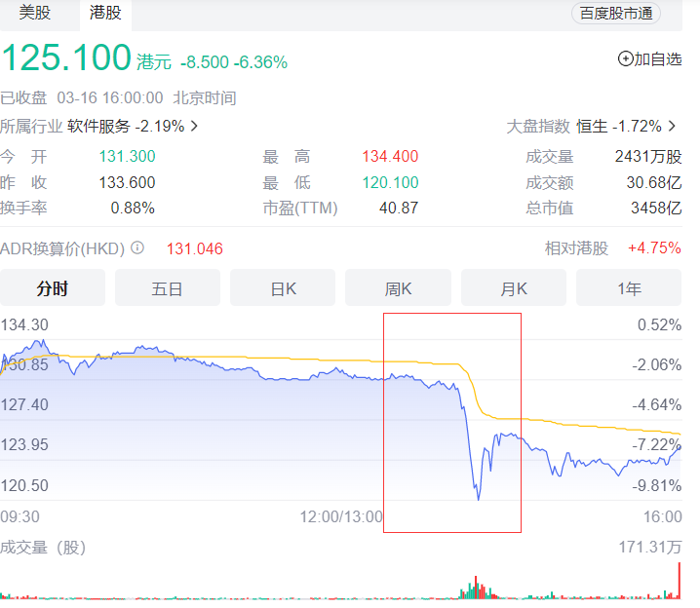
Task: Click the 加自选 text label
Action: tap(658, 59)
